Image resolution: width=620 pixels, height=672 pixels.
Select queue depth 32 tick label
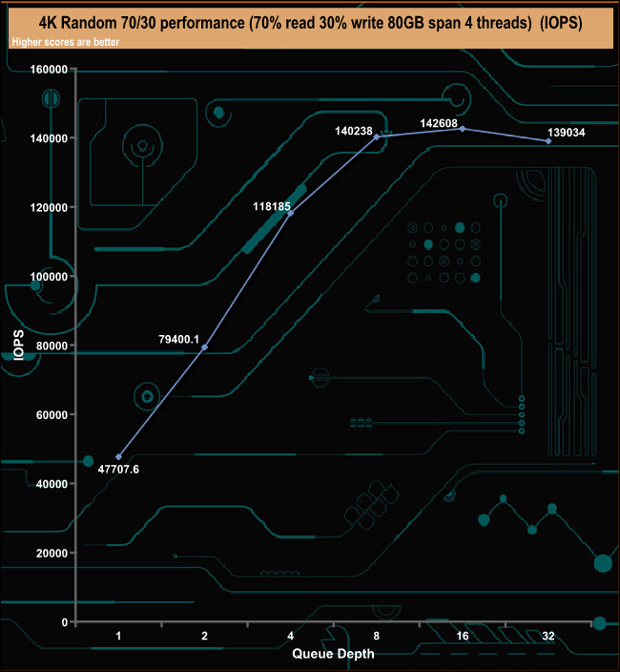(x=548, y=637)
